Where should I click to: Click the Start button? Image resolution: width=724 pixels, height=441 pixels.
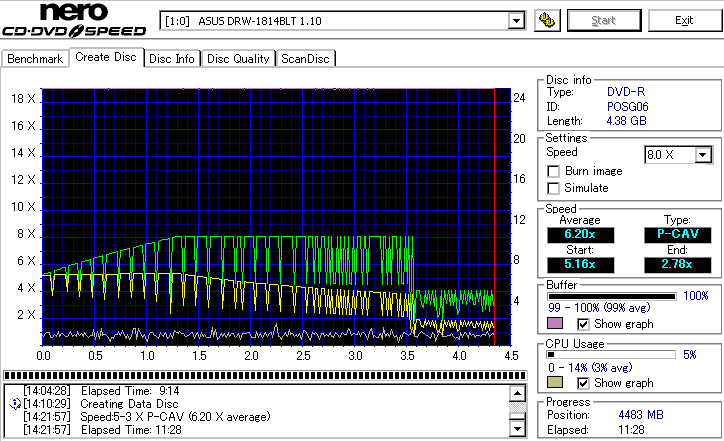604,20
